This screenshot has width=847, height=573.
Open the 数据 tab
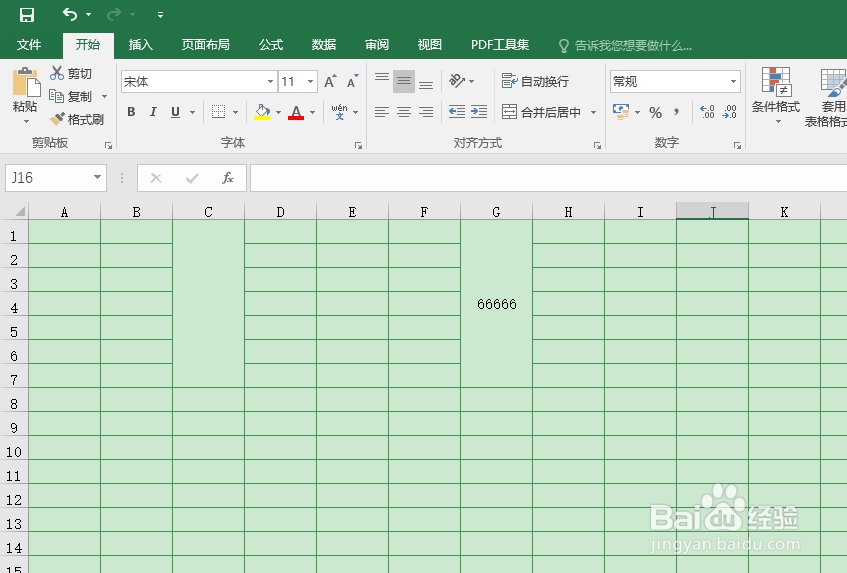324,45
